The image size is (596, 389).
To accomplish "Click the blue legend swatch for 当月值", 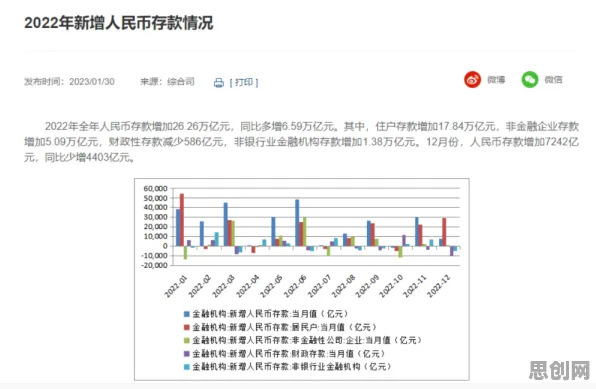I will point(187,314).
